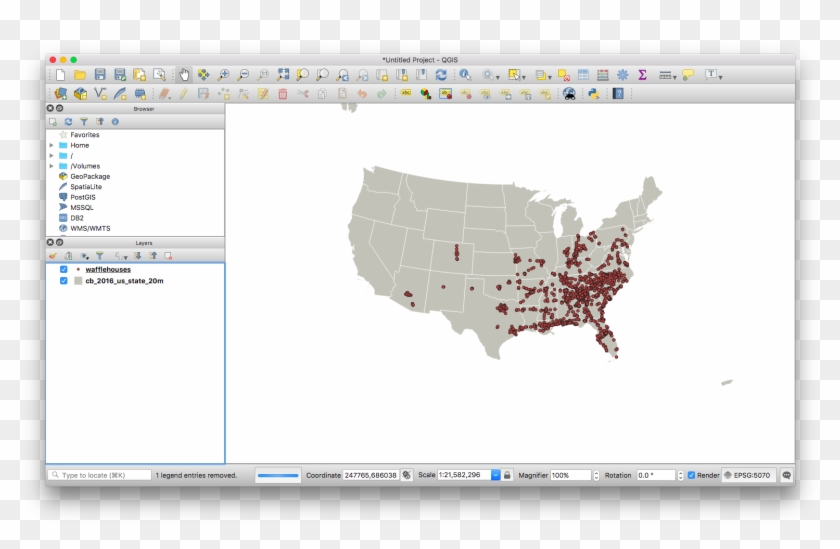Click EPSG:5070 projection button
Image resolution: width=840 pixels, height=549 pixels.
(748, 475)
